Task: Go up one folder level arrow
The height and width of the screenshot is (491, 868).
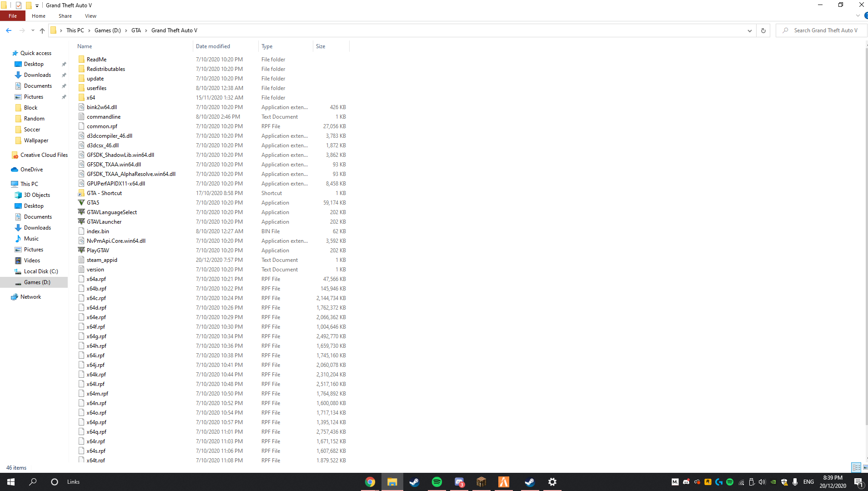Action: 42,30
